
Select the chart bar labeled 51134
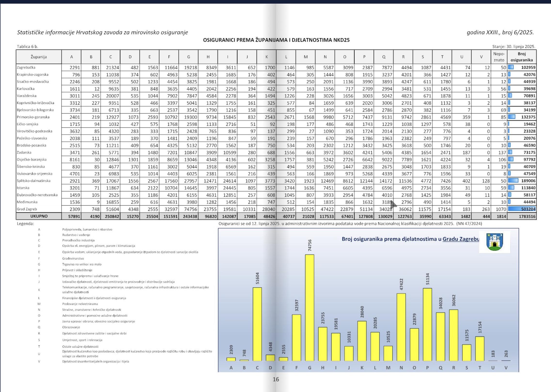click(427, 324)
